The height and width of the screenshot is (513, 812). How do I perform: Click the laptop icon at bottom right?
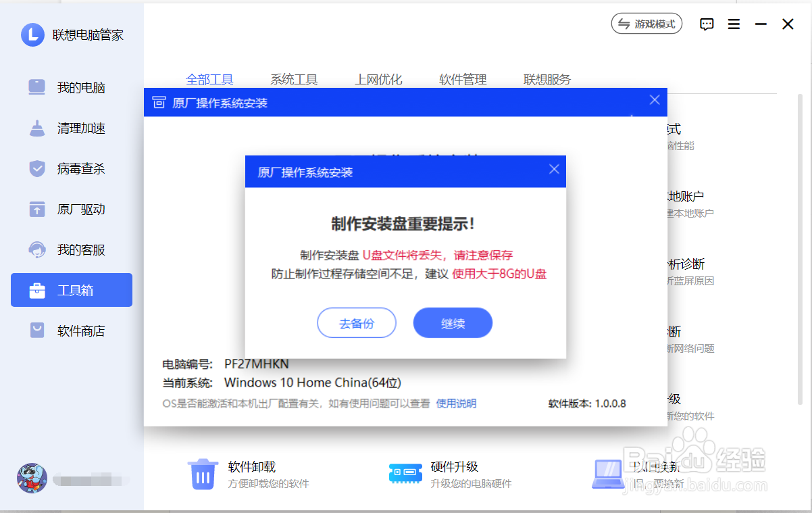coord(608,474)
